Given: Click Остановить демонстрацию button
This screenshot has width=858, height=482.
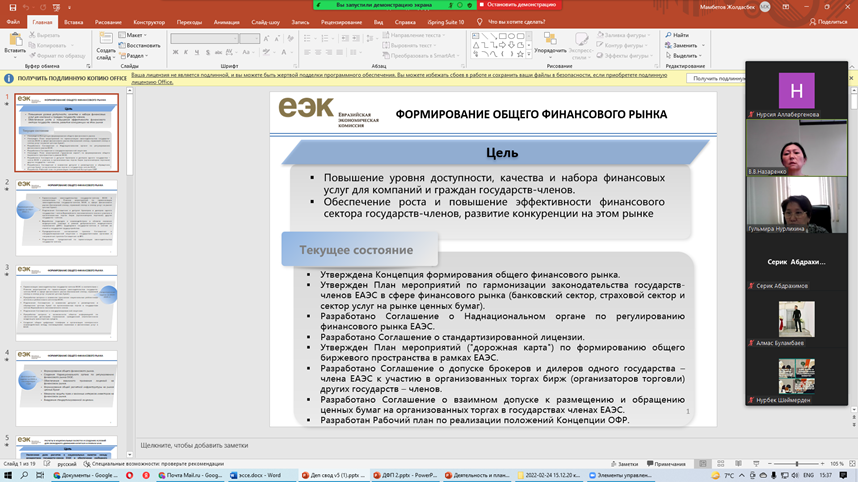Looking at the screenshot, I should (x=518, y=4).
